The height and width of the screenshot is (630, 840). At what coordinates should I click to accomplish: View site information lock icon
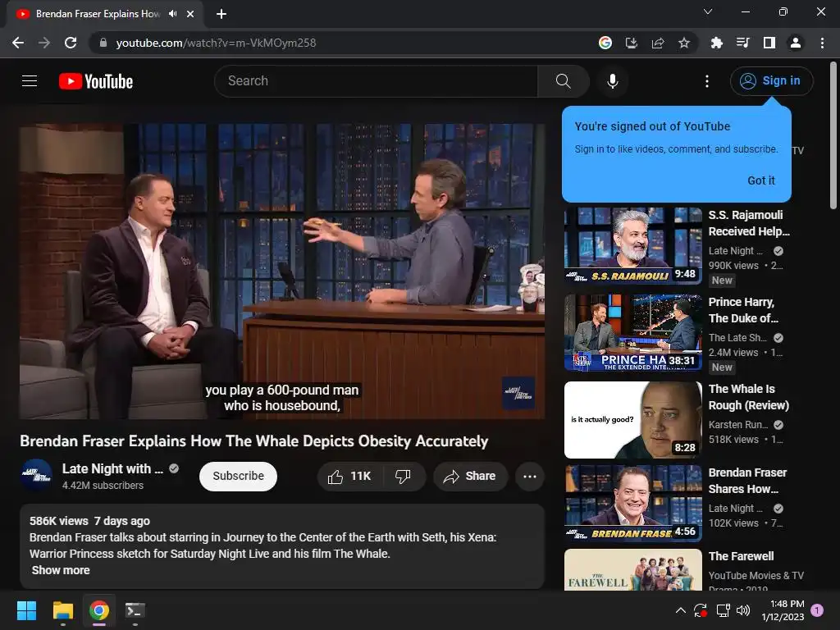click(x=103, y=43)
